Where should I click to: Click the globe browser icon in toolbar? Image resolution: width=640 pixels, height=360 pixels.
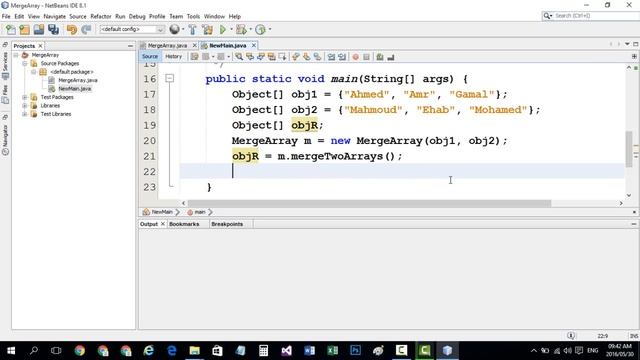(x=174, y=29)
